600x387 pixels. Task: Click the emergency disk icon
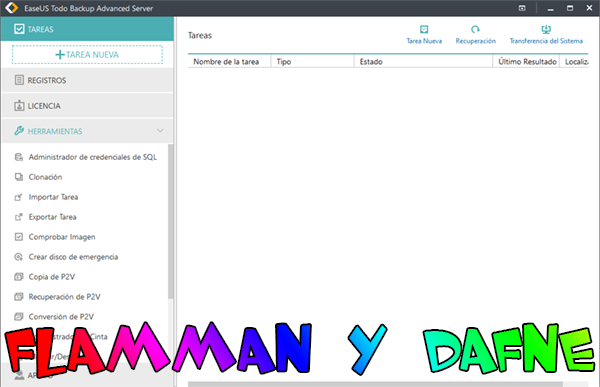[x=19, y=257]
